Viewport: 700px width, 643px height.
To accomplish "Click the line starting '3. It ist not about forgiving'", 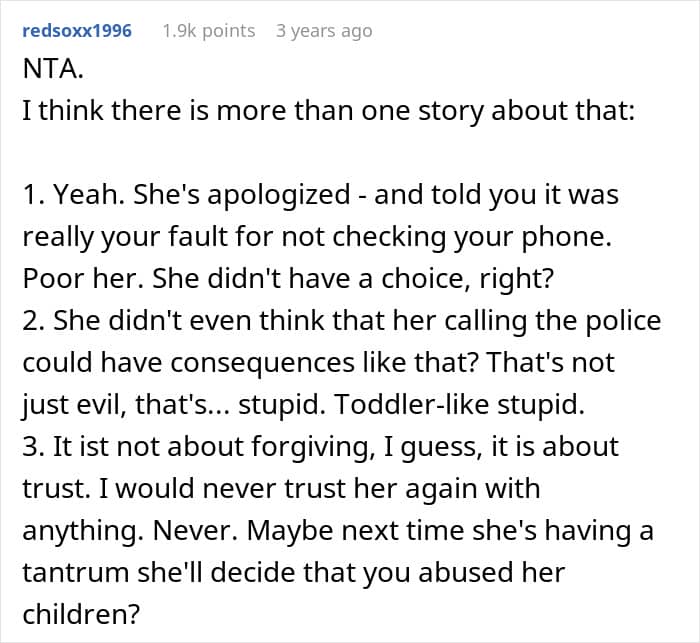I will click(x=321, y=447).
